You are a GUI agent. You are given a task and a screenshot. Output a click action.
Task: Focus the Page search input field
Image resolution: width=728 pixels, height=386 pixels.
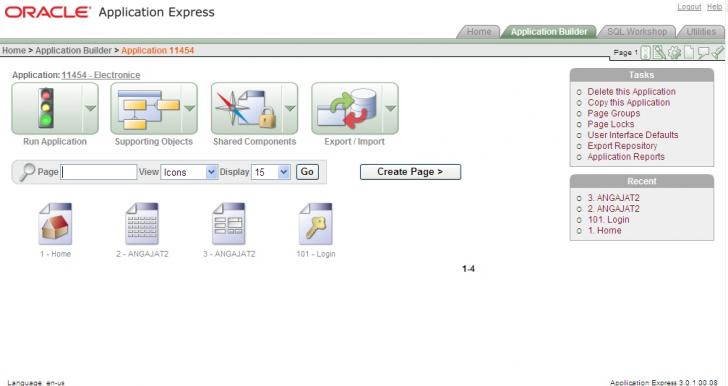point(99,172)
